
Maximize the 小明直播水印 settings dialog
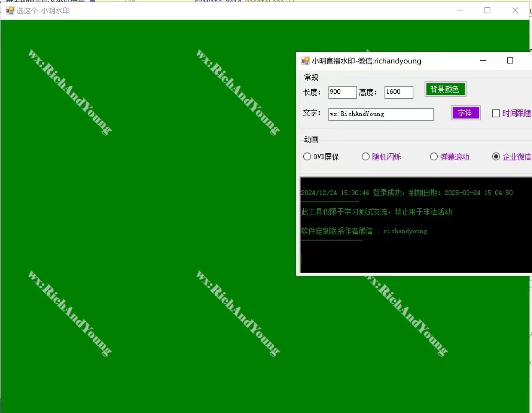[x=510, y=61]
